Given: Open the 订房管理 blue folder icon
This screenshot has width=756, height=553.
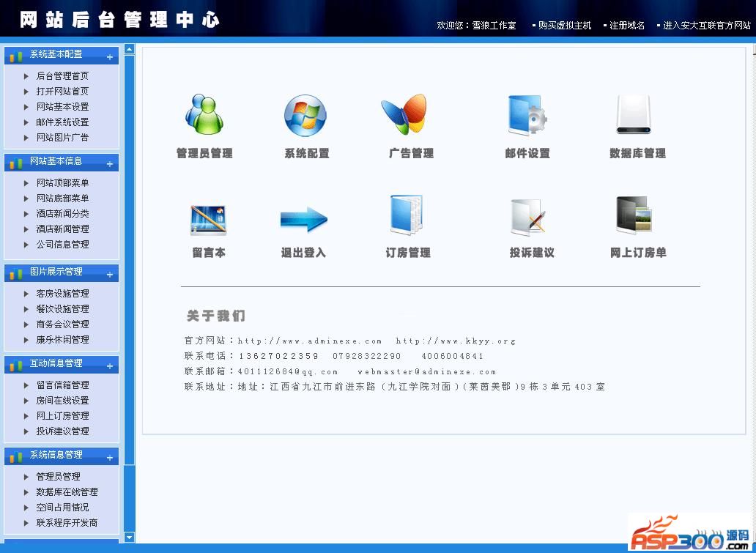Looking at the screenshot, I should point(406,215).
